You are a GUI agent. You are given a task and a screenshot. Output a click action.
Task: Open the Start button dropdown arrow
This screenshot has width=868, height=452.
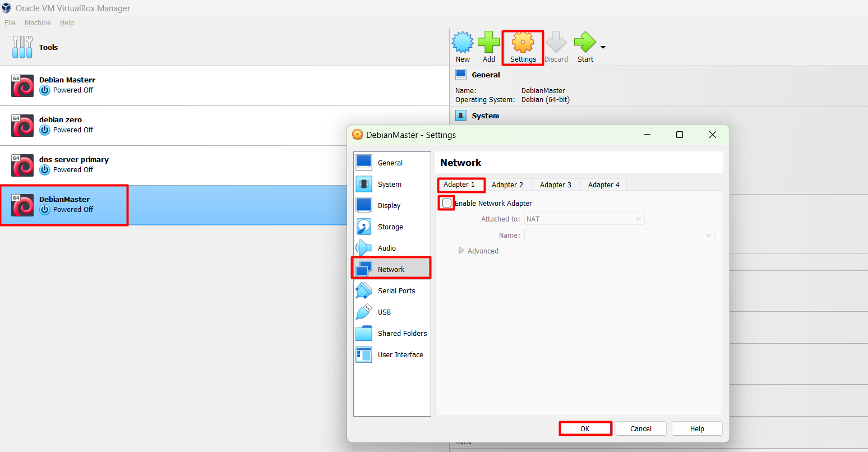pyautogui.click(x=603, y=48)
